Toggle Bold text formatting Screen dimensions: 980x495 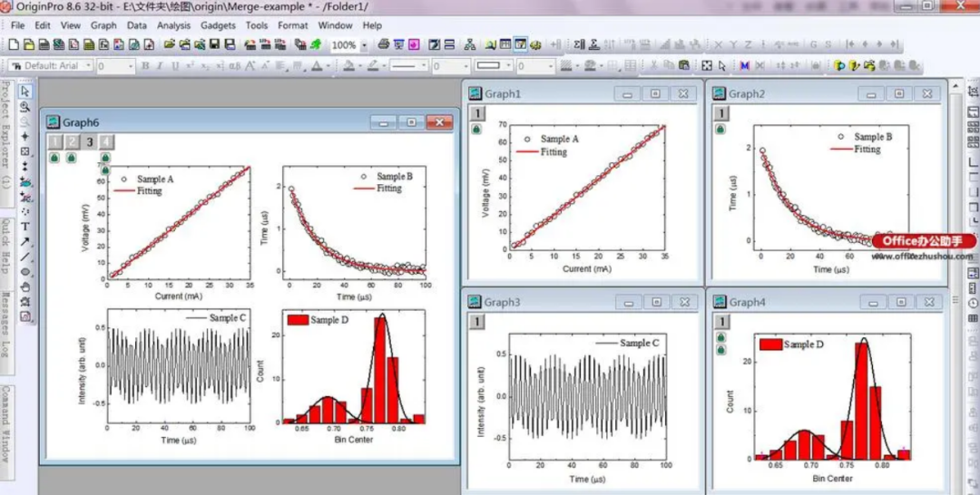point(144,66)
